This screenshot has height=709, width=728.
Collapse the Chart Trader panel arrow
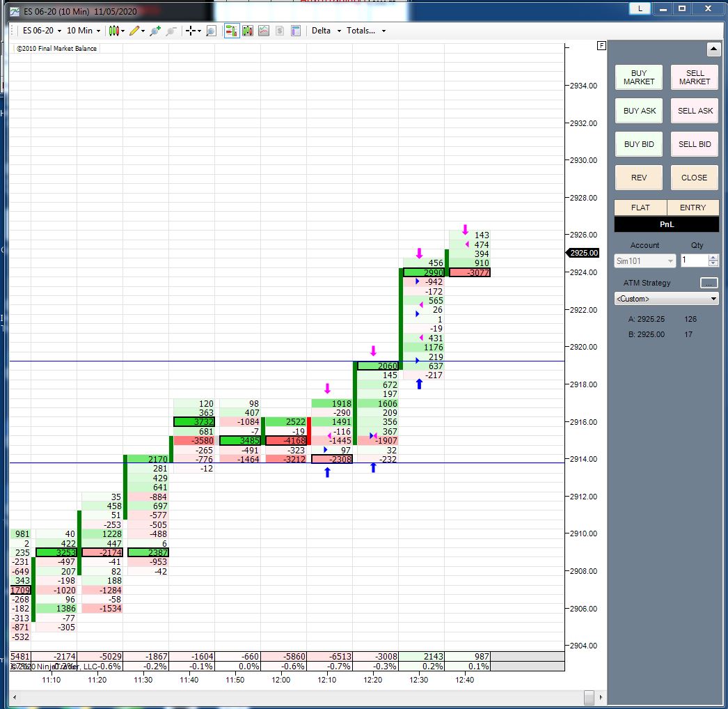pos(713,49)
